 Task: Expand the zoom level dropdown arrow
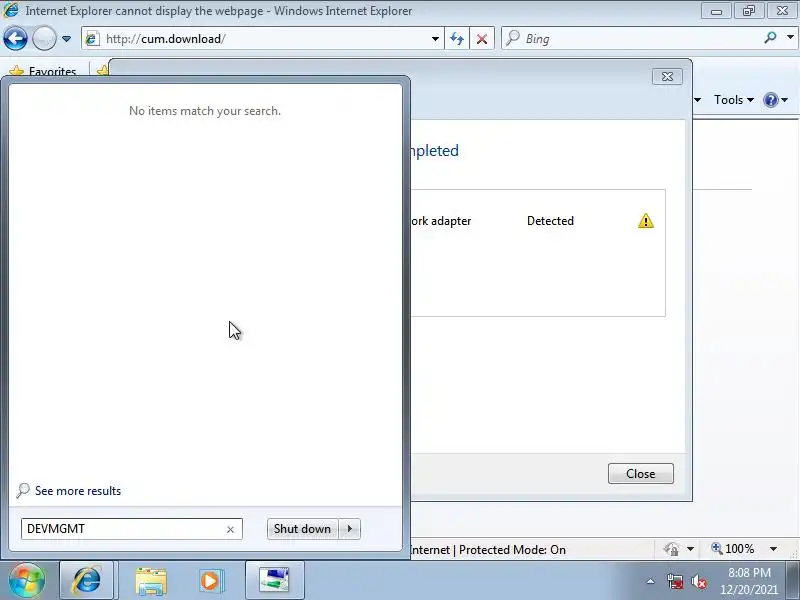tap(773, 549)
